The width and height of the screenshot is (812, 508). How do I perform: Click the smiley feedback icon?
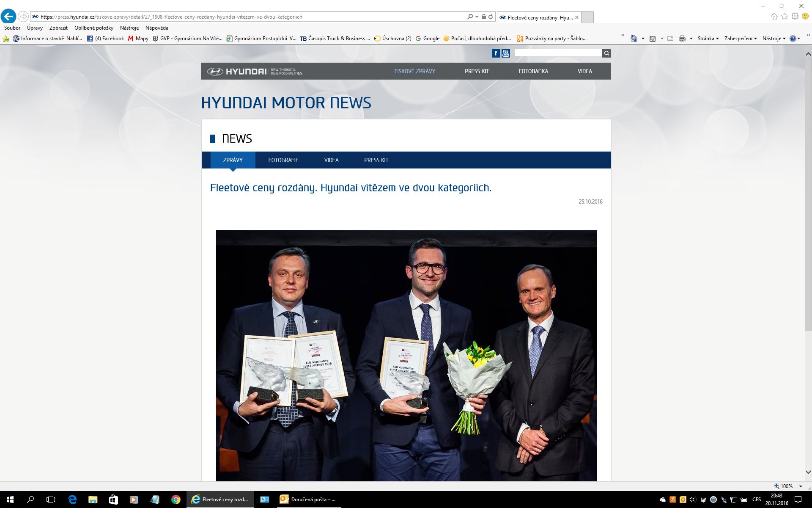coord(806,17)
